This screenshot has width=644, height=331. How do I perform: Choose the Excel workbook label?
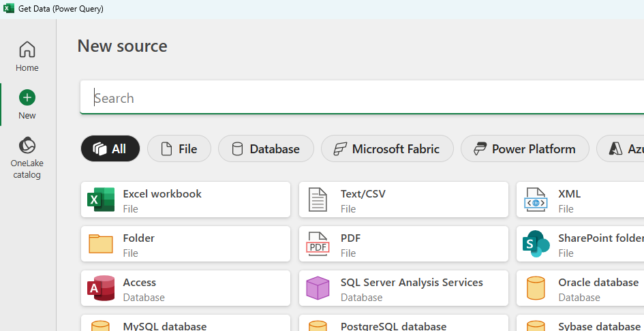point(162,193)
